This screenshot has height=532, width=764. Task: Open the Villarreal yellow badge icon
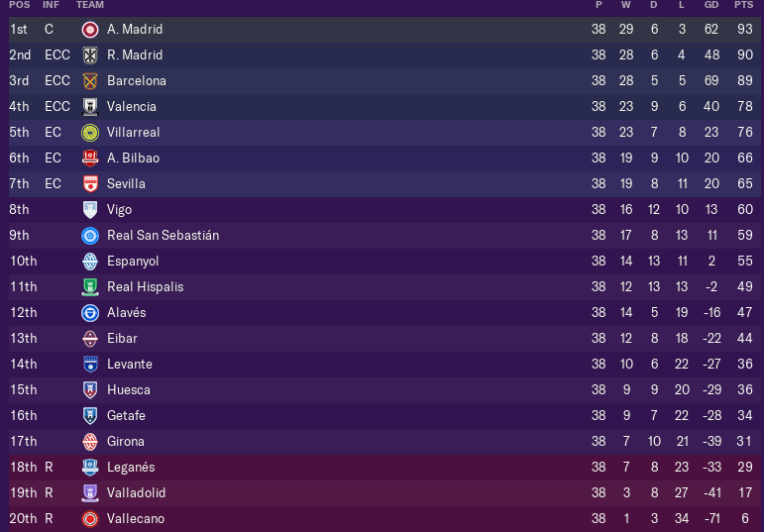click(x=89, y=133)
